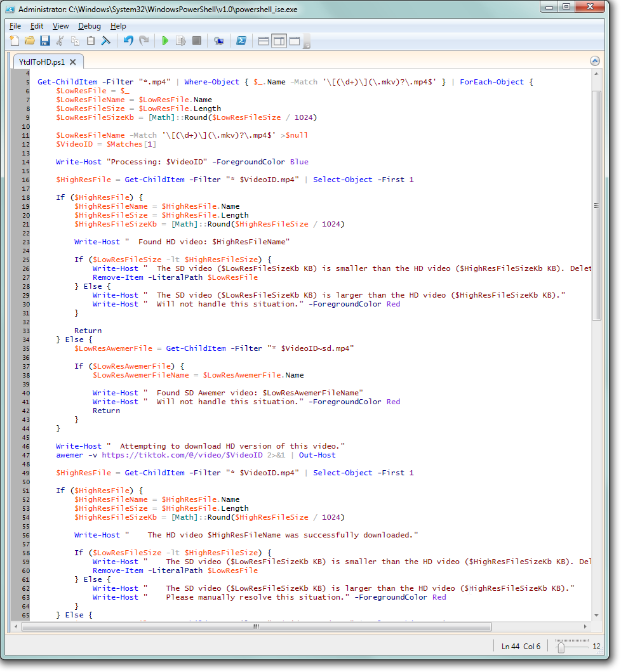This screenshot has width=621, height=672.
Task: Click the horizontal scrollbar left arrow
Action: coord(16,627)
